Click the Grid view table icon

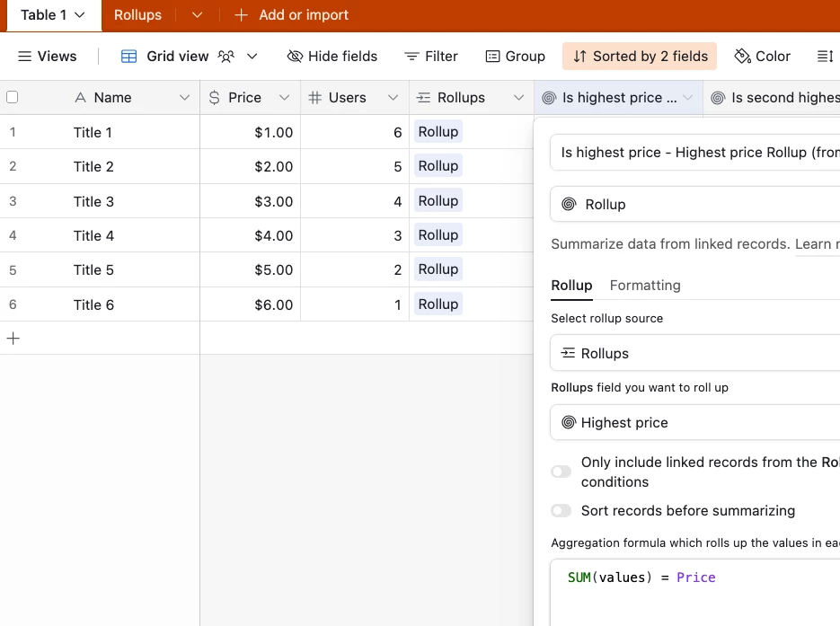click(x=128, y=57)
